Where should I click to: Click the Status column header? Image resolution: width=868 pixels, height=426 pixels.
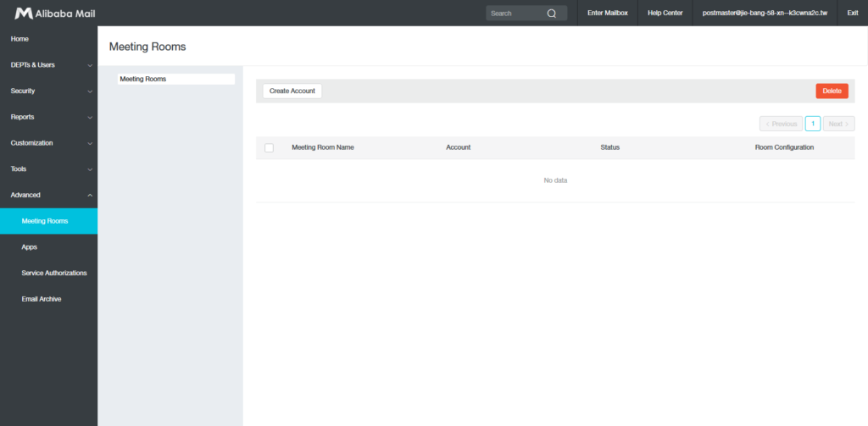tap(610, 147)
